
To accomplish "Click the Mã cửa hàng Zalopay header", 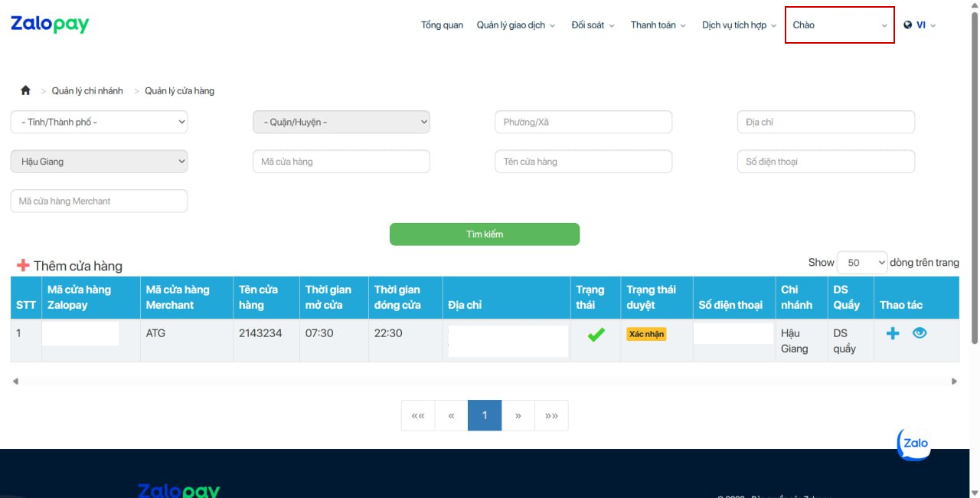I will [x=91, y=297].
